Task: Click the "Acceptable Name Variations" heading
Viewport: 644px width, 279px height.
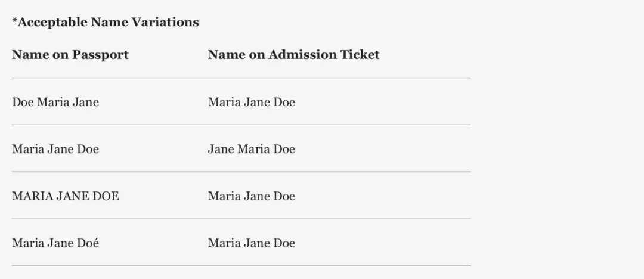Action: tap(107, 23)
